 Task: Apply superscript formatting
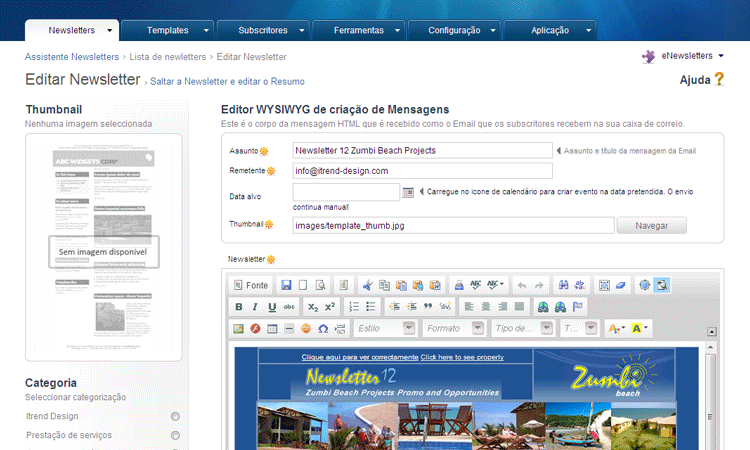pos(330,307)
